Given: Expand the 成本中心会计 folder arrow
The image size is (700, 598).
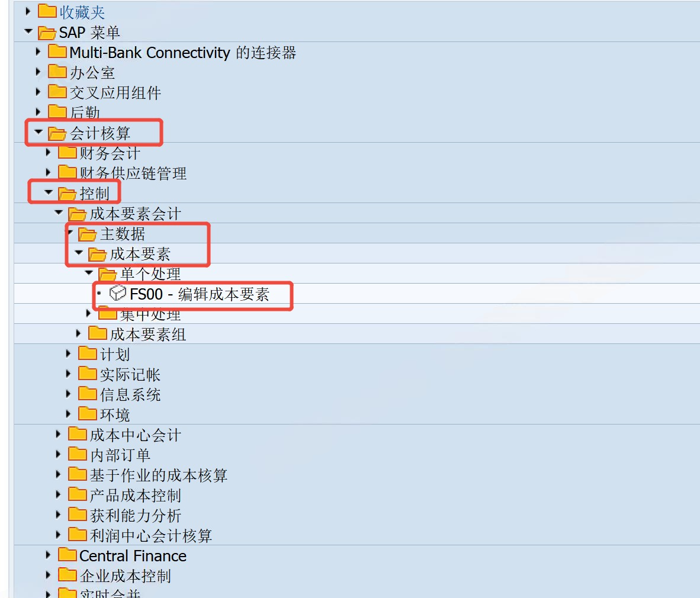Looking at the screenshot, I should [58, 434].
